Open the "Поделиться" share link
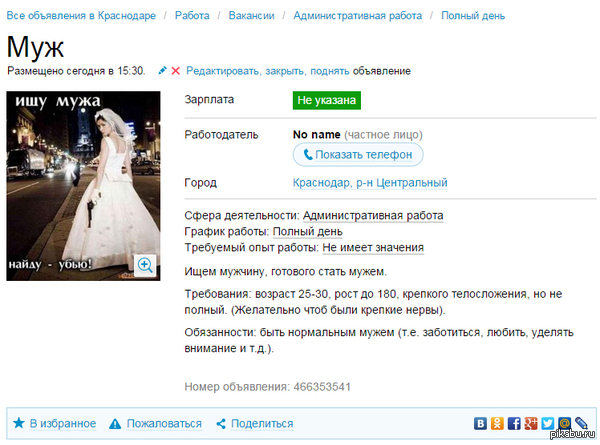 point(253,423)
